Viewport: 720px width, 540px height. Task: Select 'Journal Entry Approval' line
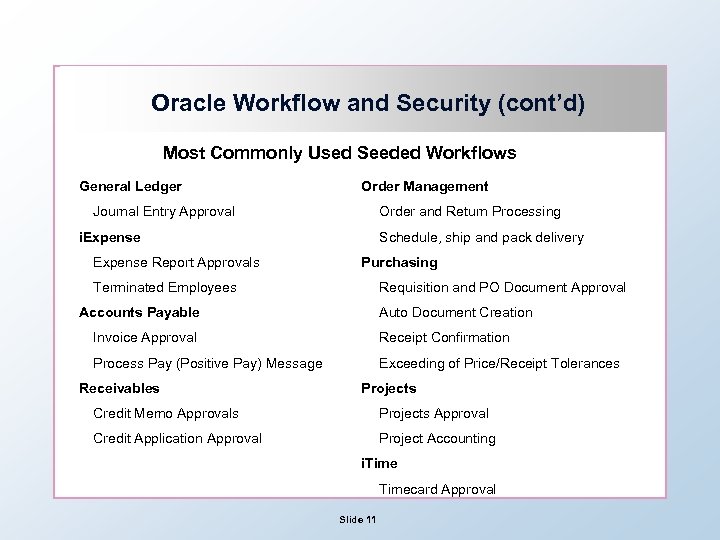click(x=163, y=211)
